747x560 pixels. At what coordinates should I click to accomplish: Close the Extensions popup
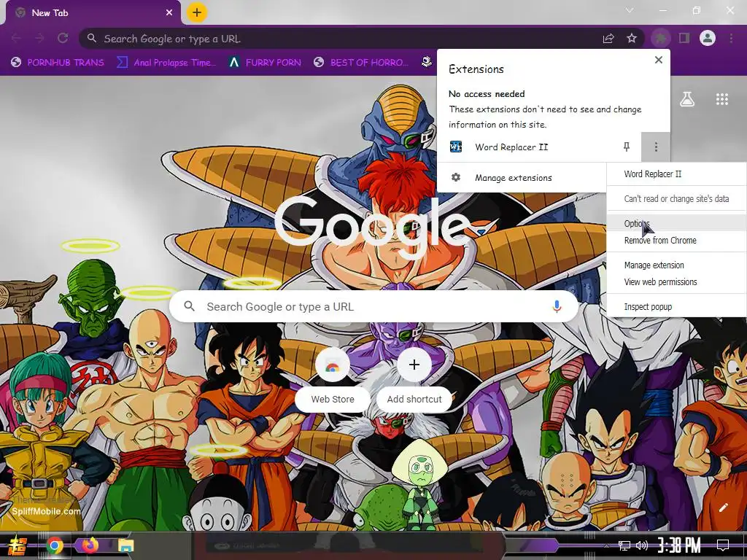click(659, 60)
